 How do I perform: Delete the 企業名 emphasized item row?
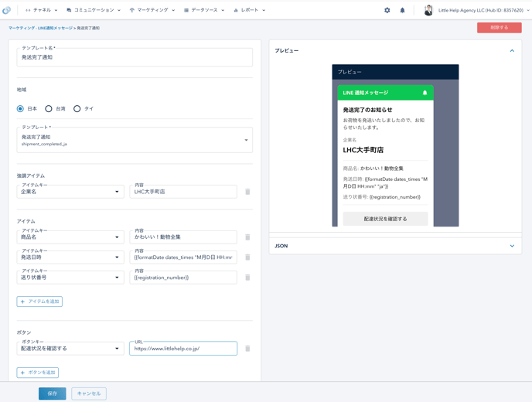click(247, 192)
